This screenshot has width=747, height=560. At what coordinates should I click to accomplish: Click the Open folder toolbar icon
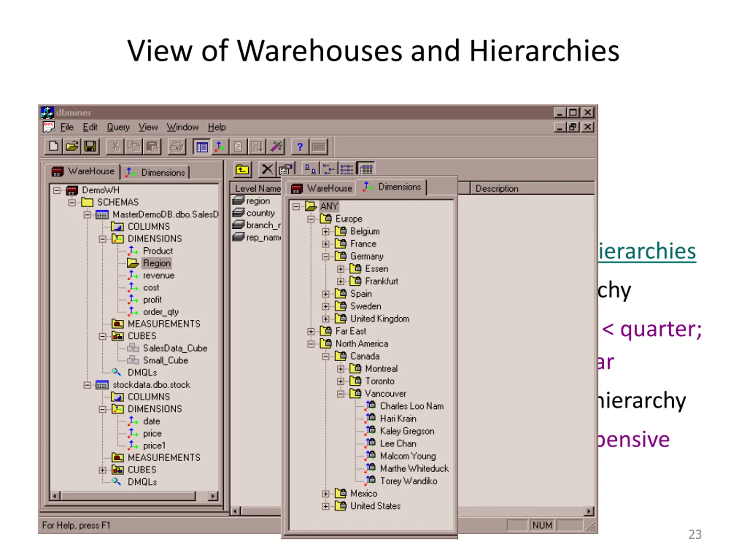[72, 146]
